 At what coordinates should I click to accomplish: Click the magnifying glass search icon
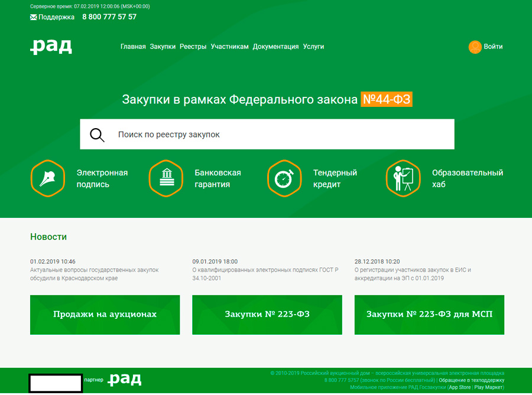pos(97,135)
